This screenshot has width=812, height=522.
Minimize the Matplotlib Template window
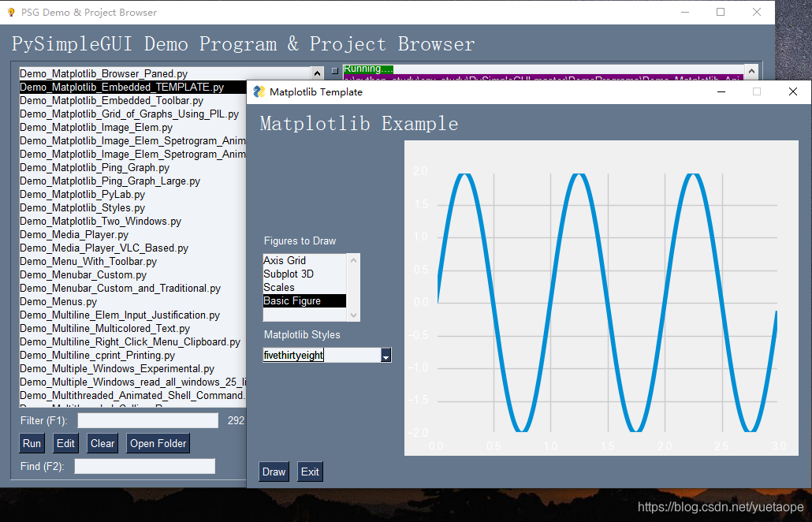(721, 91)
